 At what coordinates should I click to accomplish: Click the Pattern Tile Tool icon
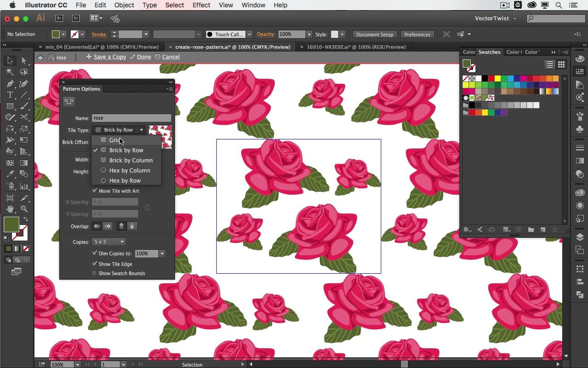click(x=69, y=102)
